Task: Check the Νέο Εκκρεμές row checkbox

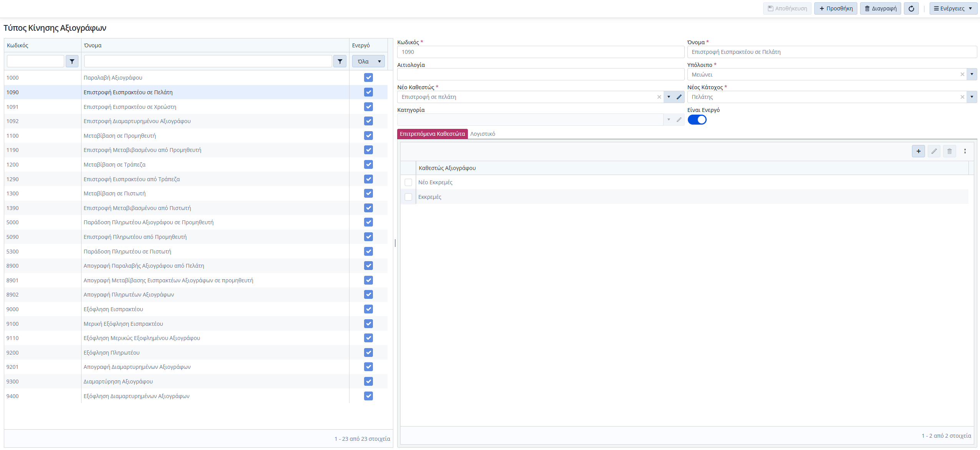Action: (x=408, y=182)
